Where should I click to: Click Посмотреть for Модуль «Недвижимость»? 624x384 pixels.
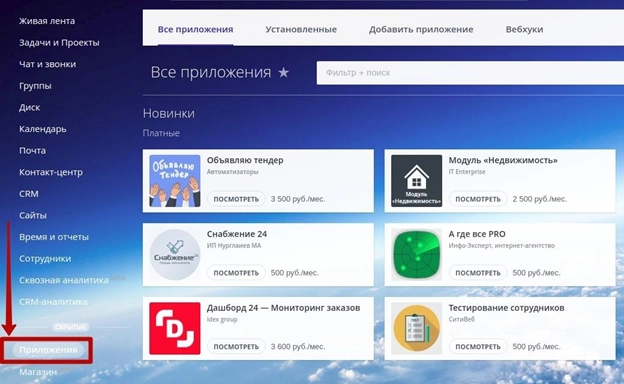478,199
